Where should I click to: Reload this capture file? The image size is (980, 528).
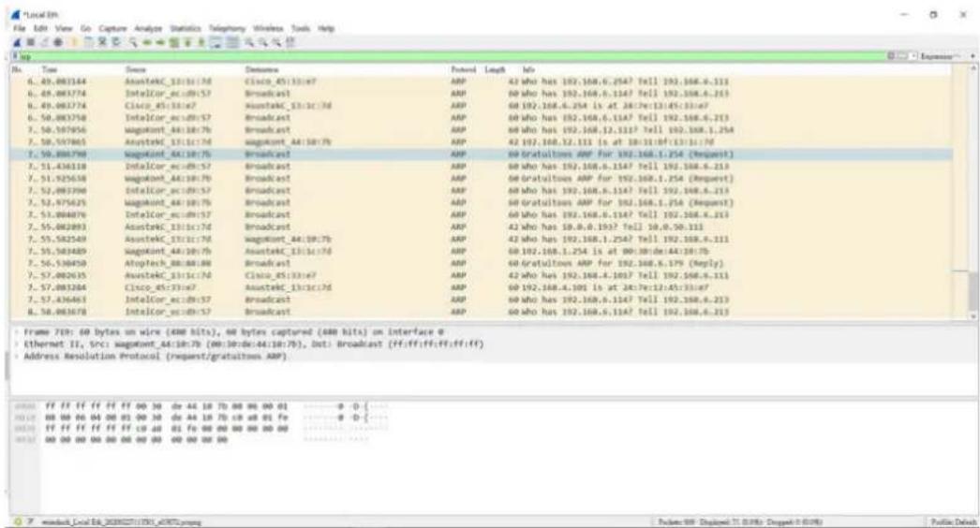tap(116, 42)
